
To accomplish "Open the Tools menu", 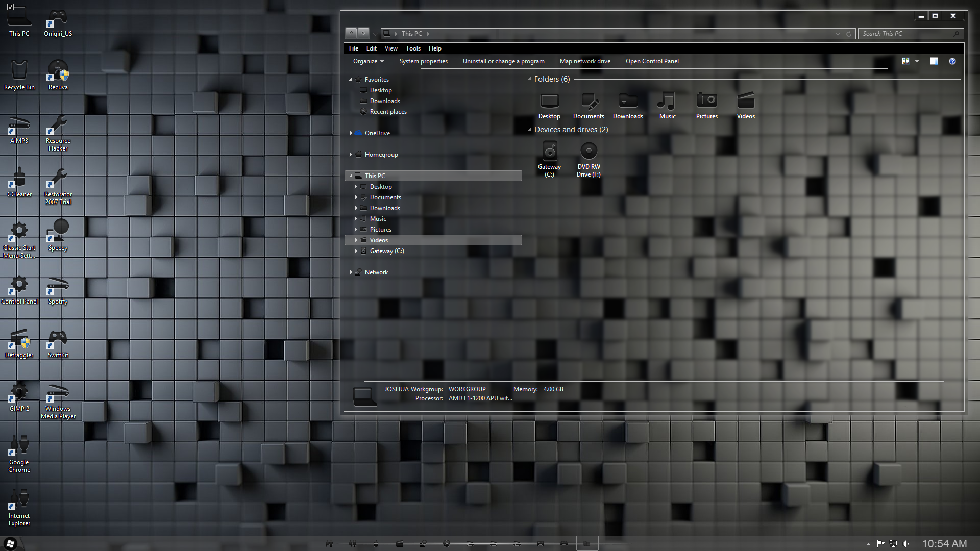I will [x=413, y=48].
